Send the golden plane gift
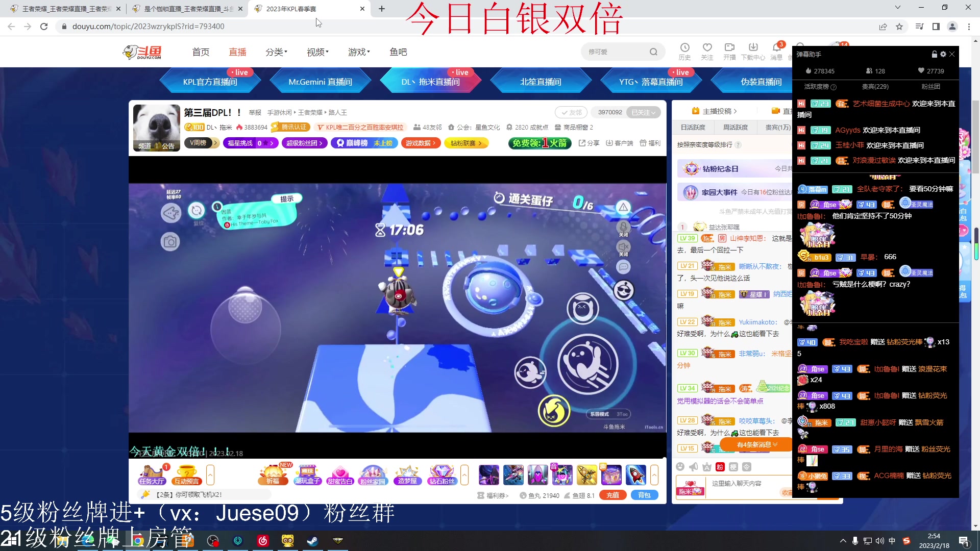The width and height of the screenshot is (980, 551). (x=587, y=475)
